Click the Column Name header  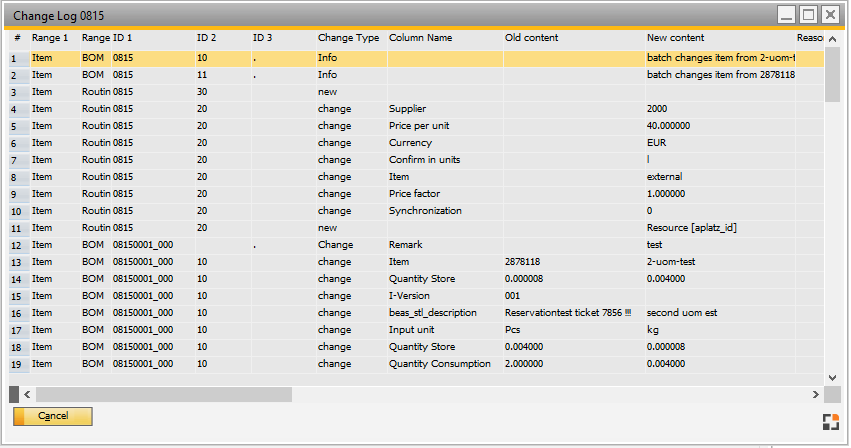(420, 38)
